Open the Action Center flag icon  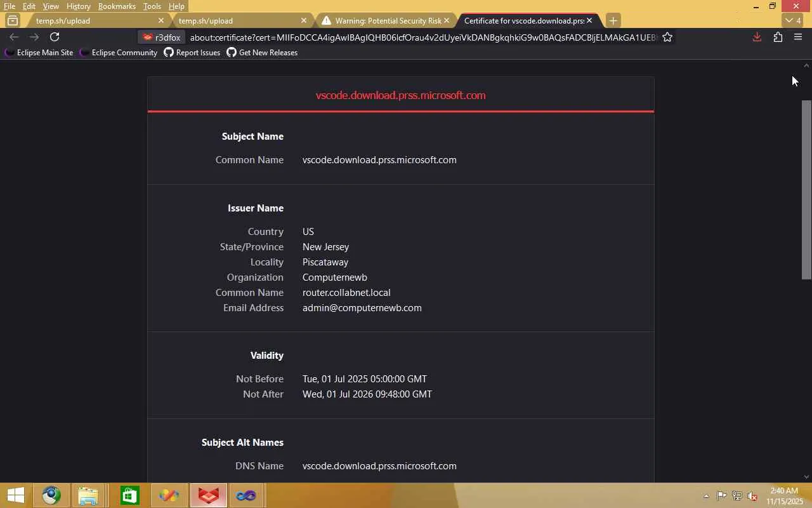pos(721,496)
